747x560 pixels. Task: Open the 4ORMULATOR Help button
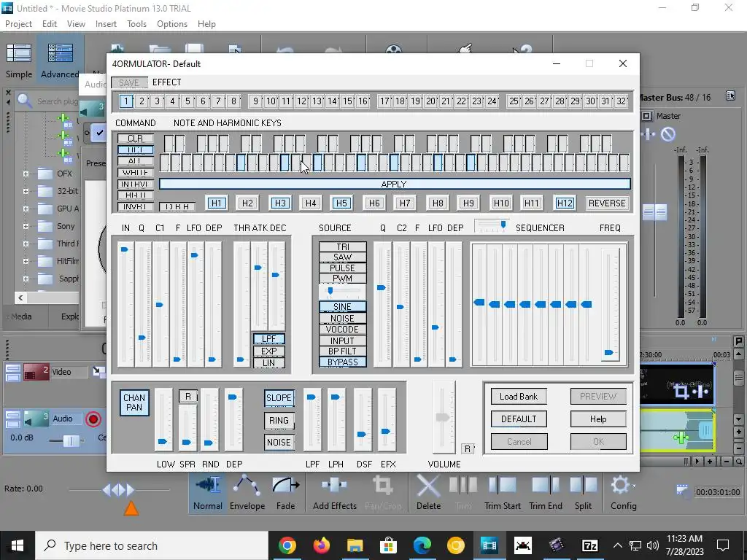pos(598,419)
